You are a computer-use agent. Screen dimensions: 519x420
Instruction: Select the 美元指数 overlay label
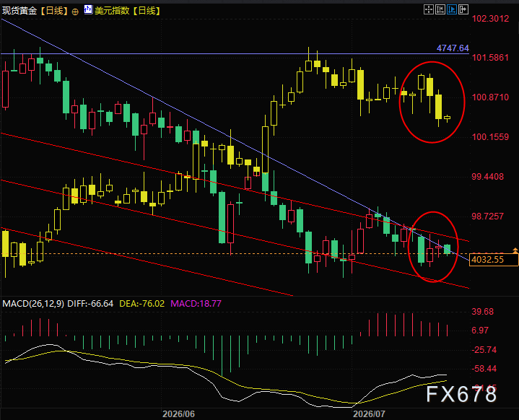tap(112, 11)
